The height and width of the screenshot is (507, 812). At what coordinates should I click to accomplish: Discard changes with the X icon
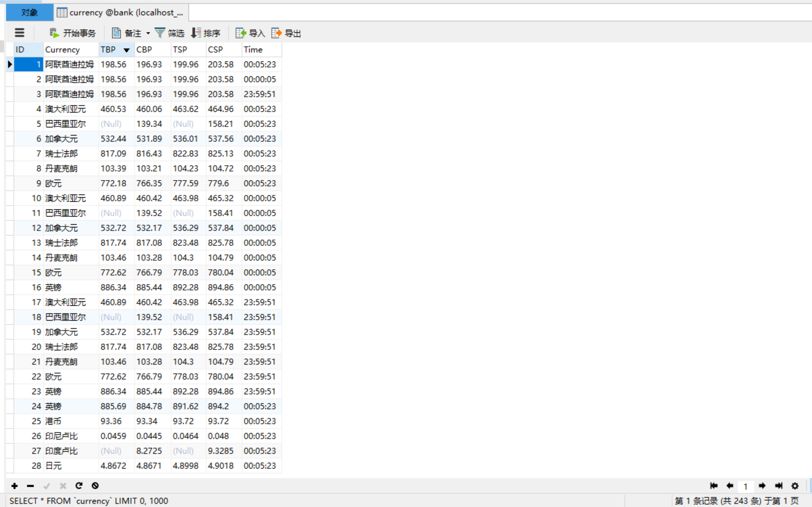tap(63, 485)
